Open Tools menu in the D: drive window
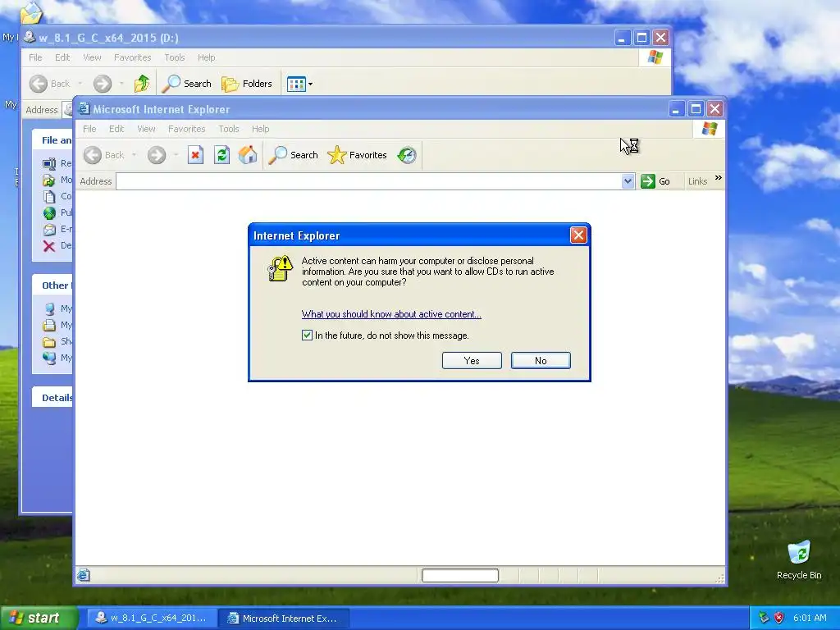 coord(174,57)
